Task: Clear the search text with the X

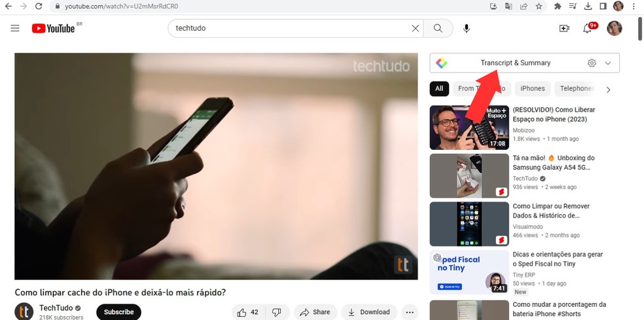Action: [416, 28]
